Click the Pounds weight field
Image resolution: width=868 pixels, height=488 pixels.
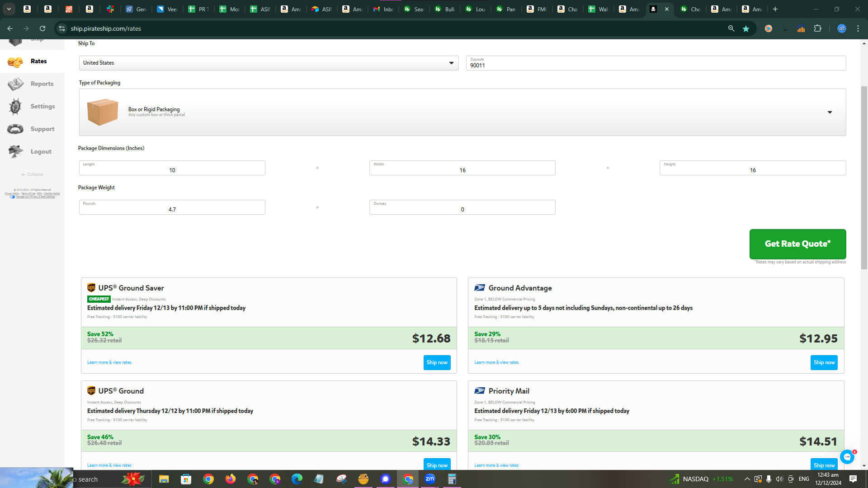click(172, 207)
